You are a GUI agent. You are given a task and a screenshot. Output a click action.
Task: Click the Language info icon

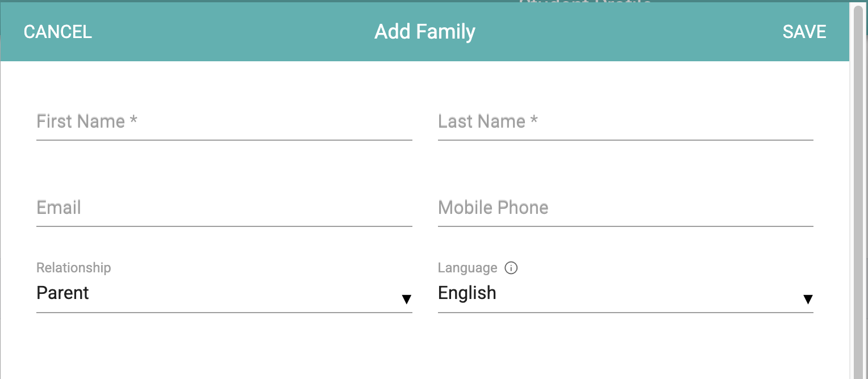tap(511, 268)
